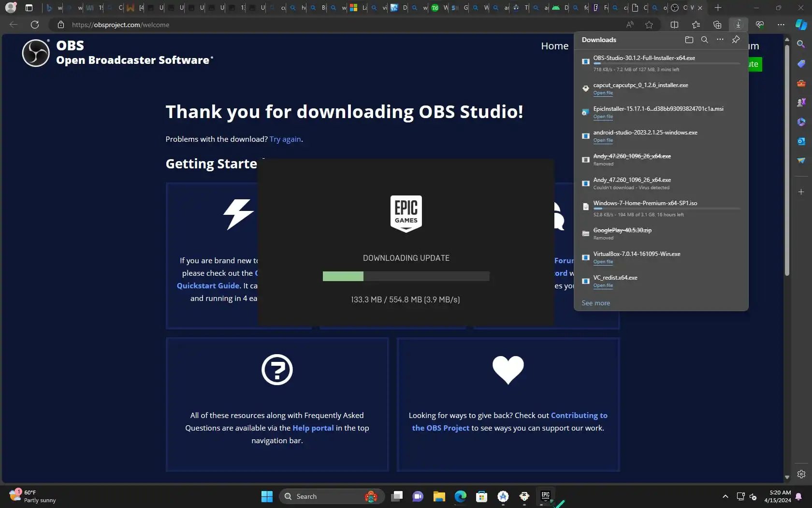Screen dimensions: 812x508
Task: View site information lock icon
Action: [61, 25]
